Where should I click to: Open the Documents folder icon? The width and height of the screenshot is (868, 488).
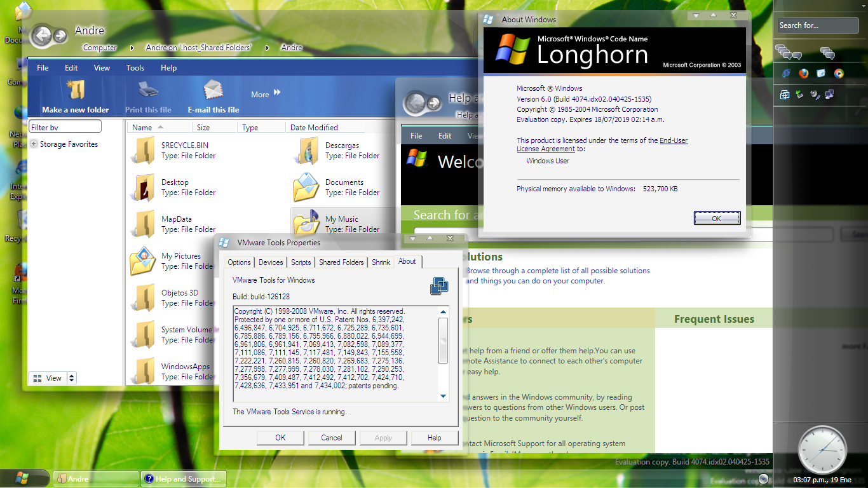pyautogui.click(x=306, y=187)
